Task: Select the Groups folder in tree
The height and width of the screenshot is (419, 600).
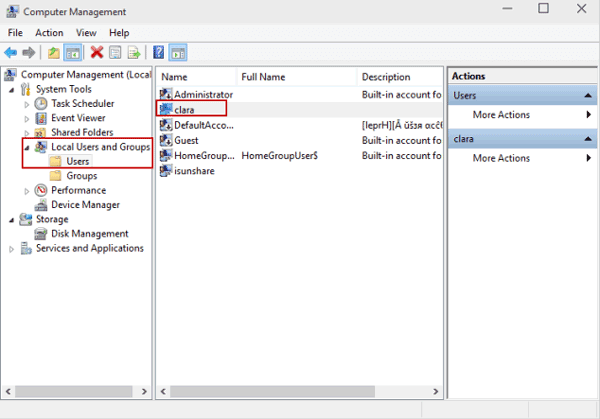Action: [x=81, y=176]
